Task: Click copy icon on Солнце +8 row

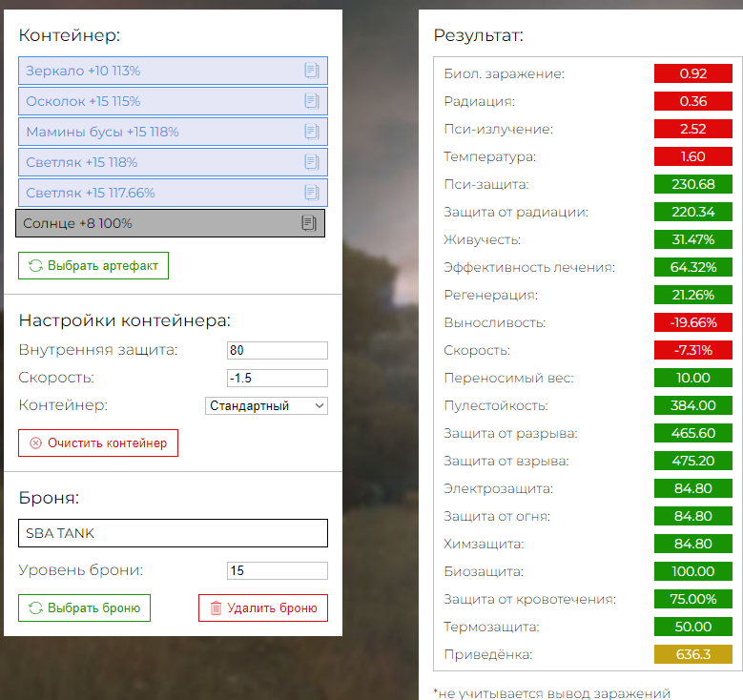Action: 308,223
